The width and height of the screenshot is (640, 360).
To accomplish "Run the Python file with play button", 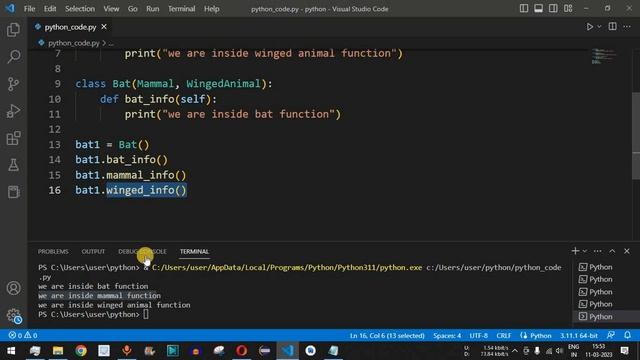I will click(x=589, y=27).
